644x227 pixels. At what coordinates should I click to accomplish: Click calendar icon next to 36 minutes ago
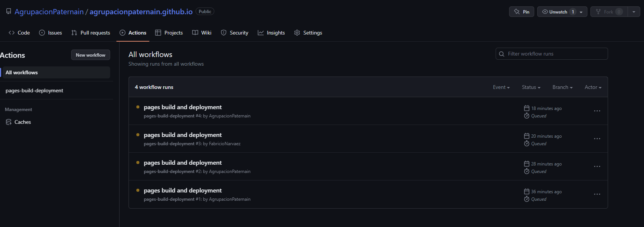point(527,191)
